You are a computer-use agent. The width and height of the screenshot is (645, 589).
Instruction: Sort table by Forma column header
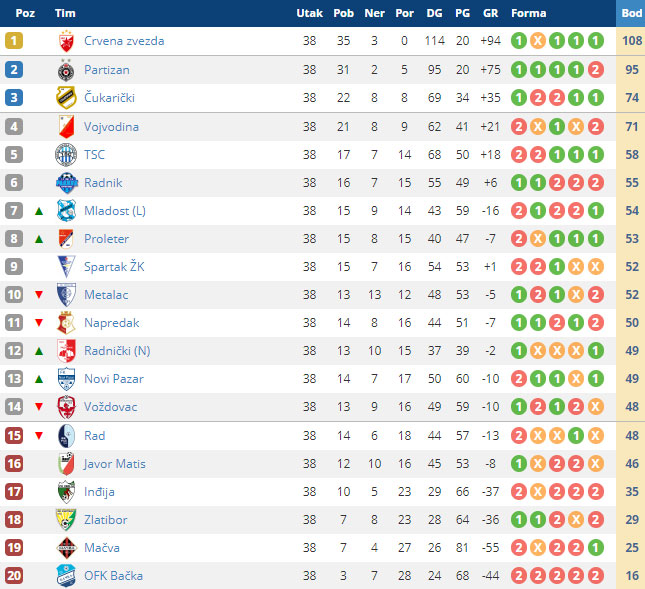(x=529, y=13)
